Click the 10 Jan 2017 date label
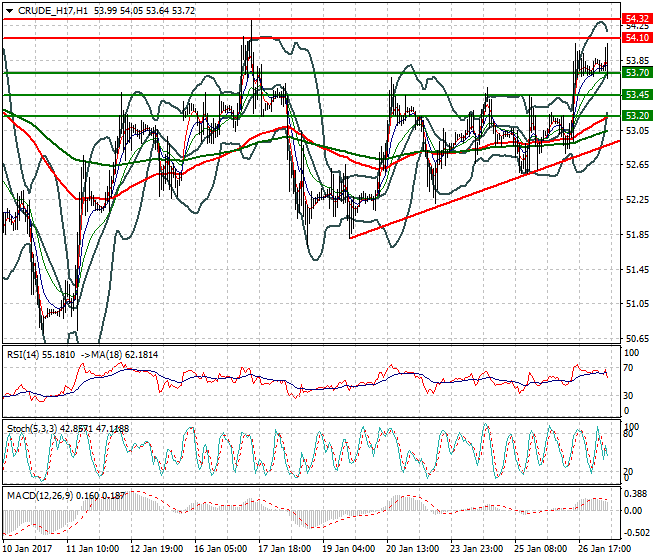This screenshot has height=560, width=660. [x=29, y=549]
